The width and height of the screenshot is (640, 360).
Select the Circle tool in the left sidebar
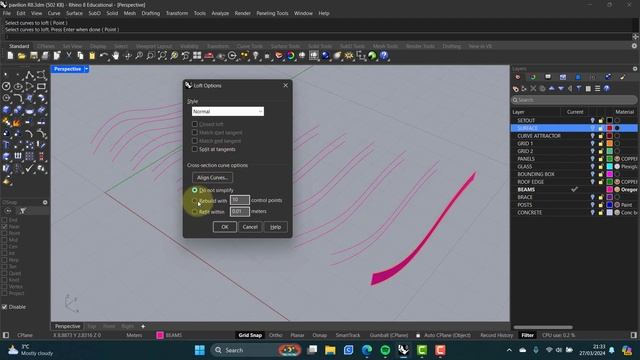[6, 87]
